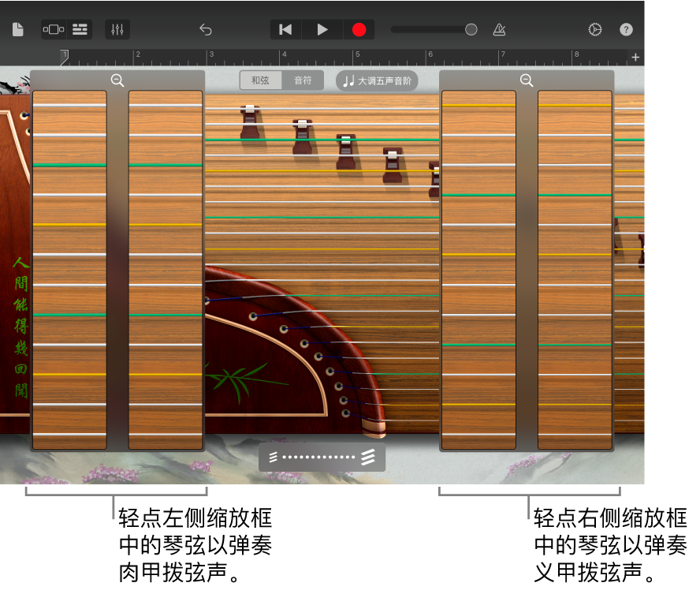
Task: Toggle the metronome on or off
Action: pos(499,29)
